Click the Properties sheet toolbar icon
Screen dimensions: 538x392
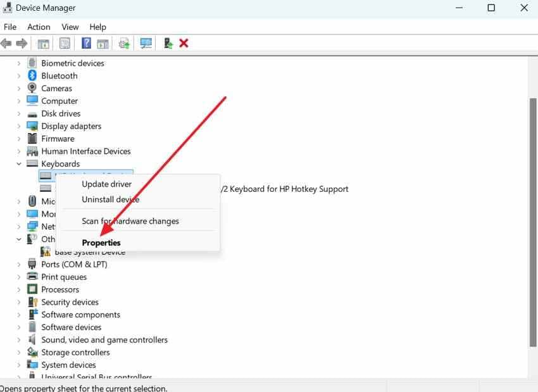(x=65, y=43)
